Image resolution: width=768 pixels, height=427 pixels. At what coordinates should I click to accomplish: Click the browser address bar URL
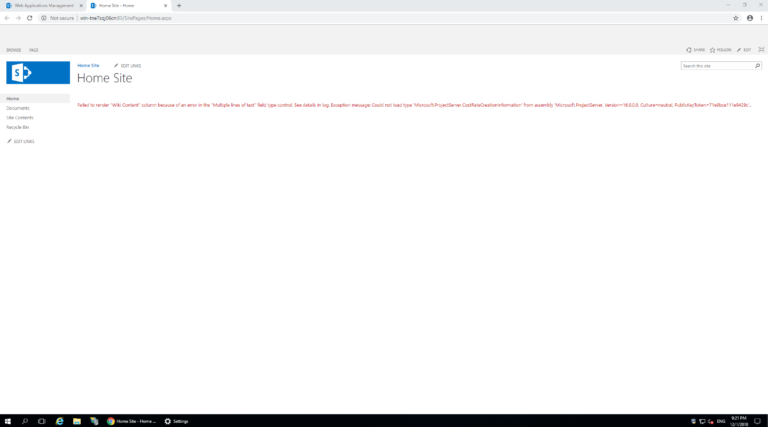point(126,18)
